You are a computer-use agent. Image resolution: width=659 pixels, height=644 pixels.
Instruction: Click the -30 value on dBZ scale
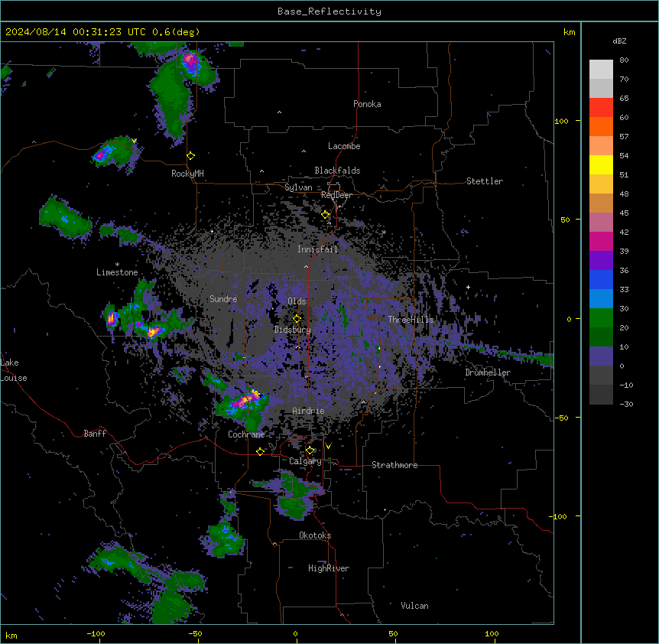[x=626, y=404]
